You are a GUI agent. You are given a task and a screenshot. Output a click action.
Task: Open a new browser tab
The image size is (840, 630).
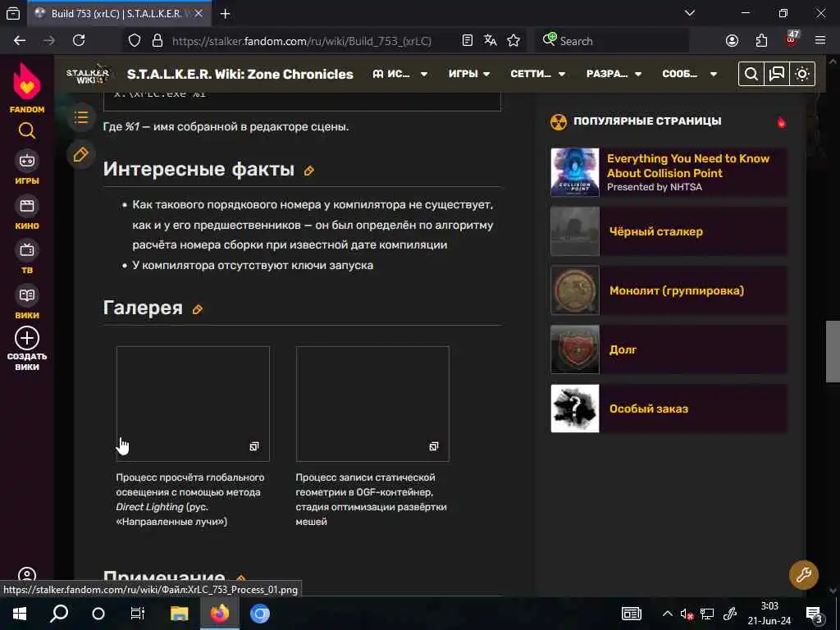(226, 14)
